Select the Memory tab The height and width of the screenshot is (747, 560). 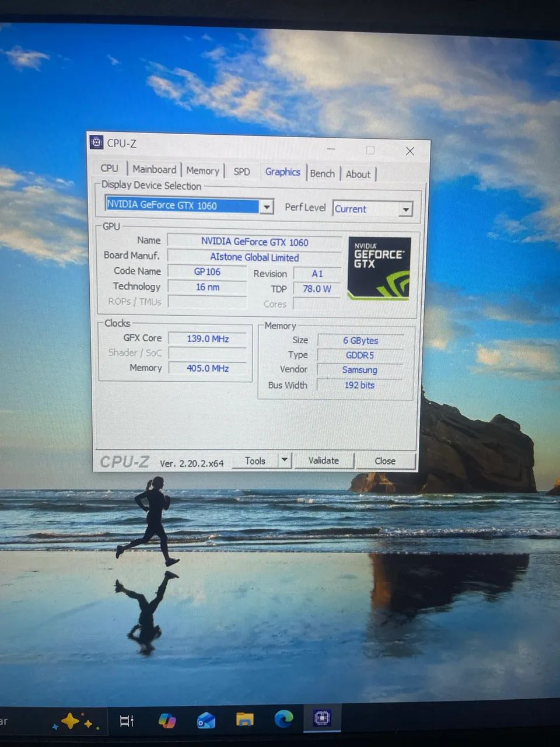[202, 170]
